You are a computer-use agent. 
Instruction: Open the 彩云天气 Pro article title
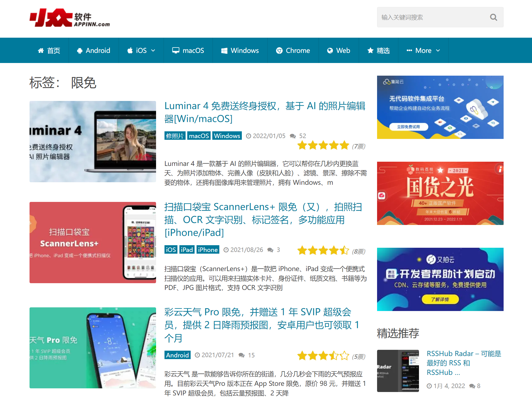[x=262, y=325]
